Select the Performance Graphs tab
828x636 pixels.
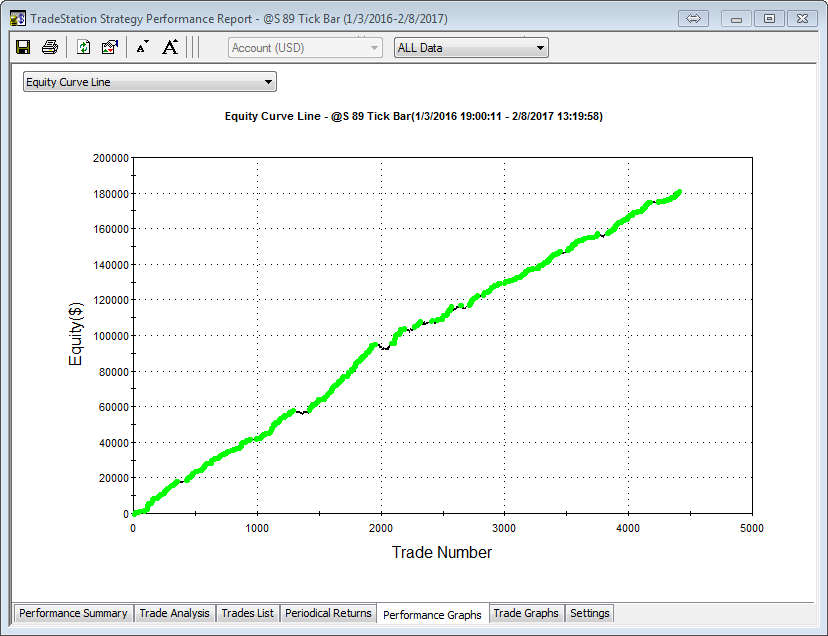pyautogui.click(x=432, y=614)
